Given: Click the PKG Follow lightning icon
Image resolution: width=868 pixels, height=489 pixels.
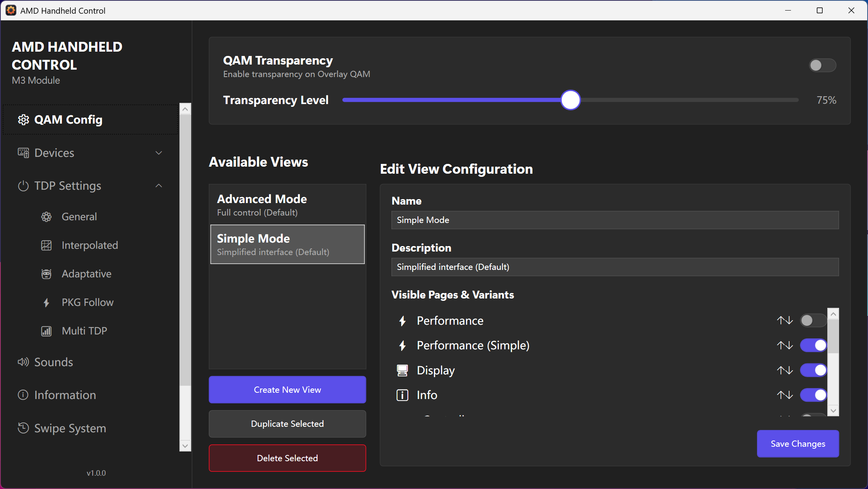Looking at the screenshot, I should tap(47, 302).
